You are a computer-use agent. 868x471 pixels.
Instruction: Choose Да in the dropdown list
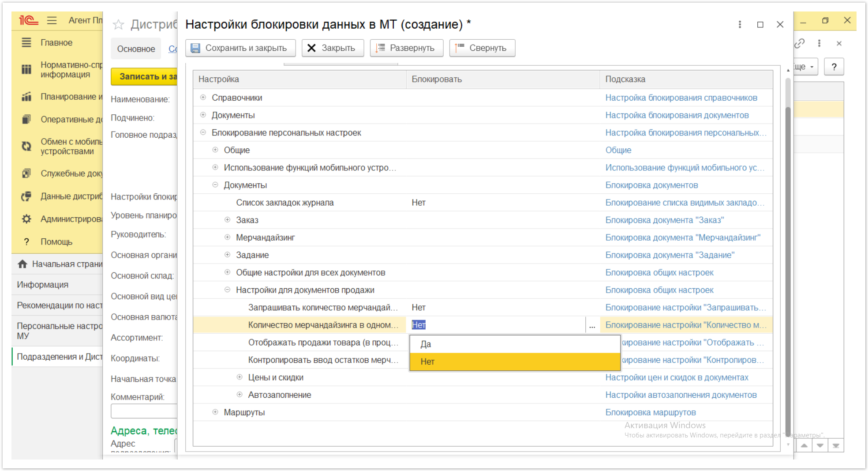pyautogui.click(x=515, y=344)
